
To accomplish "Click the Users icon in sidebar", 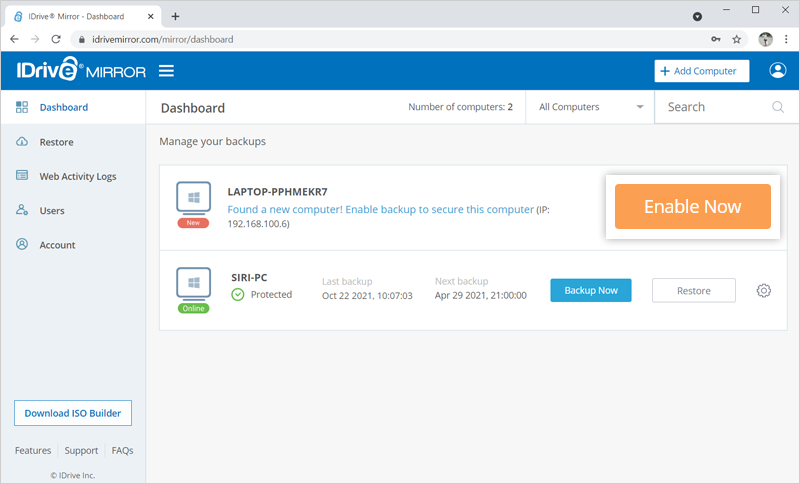I will (x=22, y=210).
